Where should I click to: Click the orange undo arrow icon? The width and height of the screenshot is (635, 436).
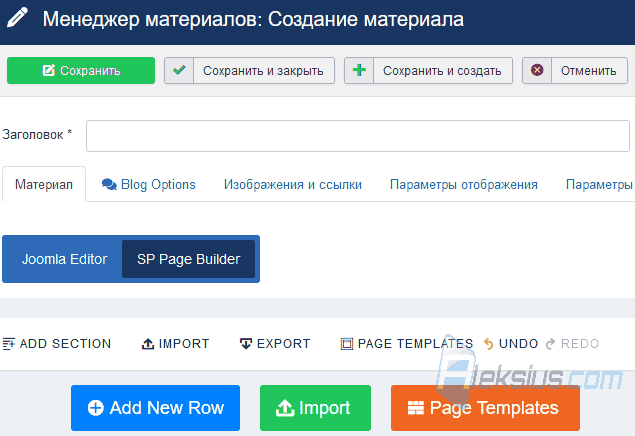tap(489, 344)
